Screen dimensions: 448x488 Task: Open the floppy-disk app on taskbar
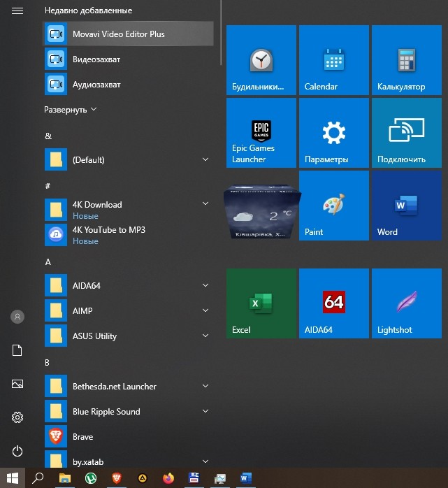[194, 478]
